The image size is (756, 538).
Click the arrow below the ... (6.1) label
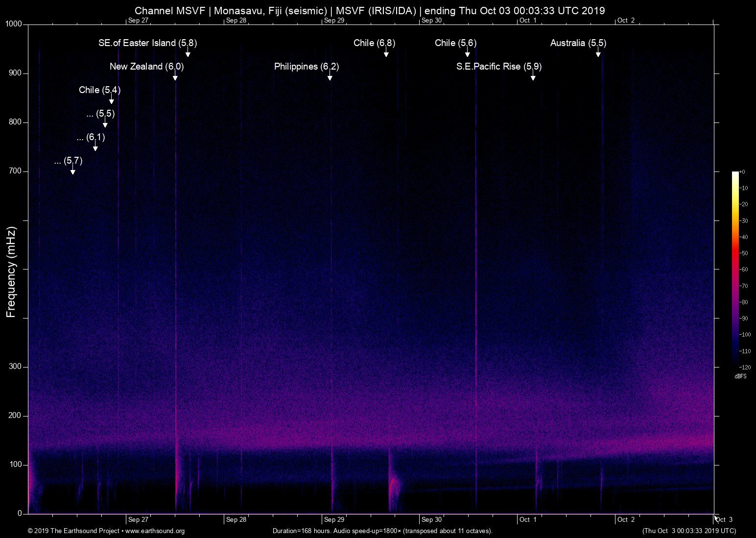click(x=95, y=147)
